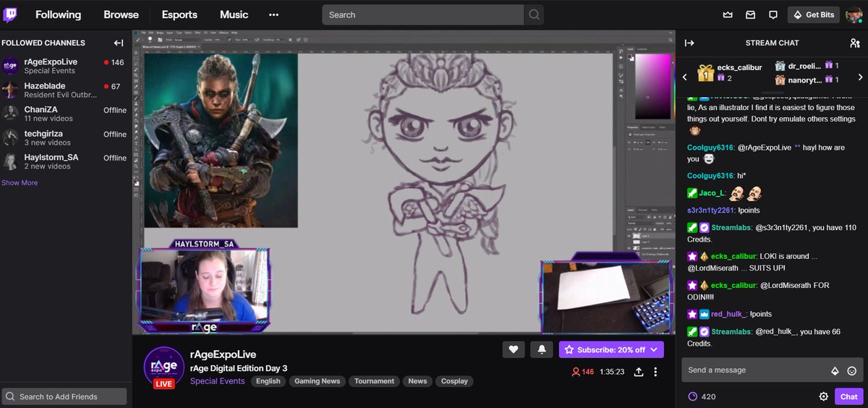Click Search to Add Friends field
Image resolution: width=868 pixels, height=408 pixels.
(x=64, y=396)
